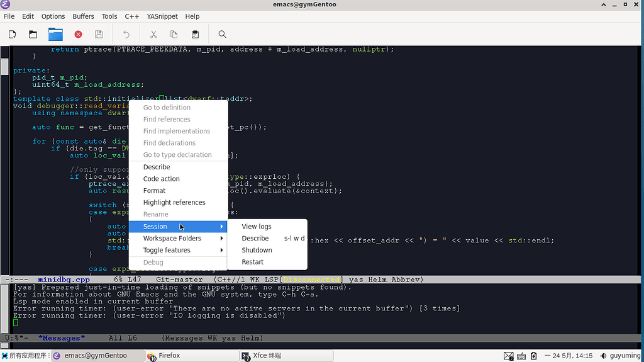644x362 pixels.
Task: Open the Buffers menu
Action: (x=84, y=16)
